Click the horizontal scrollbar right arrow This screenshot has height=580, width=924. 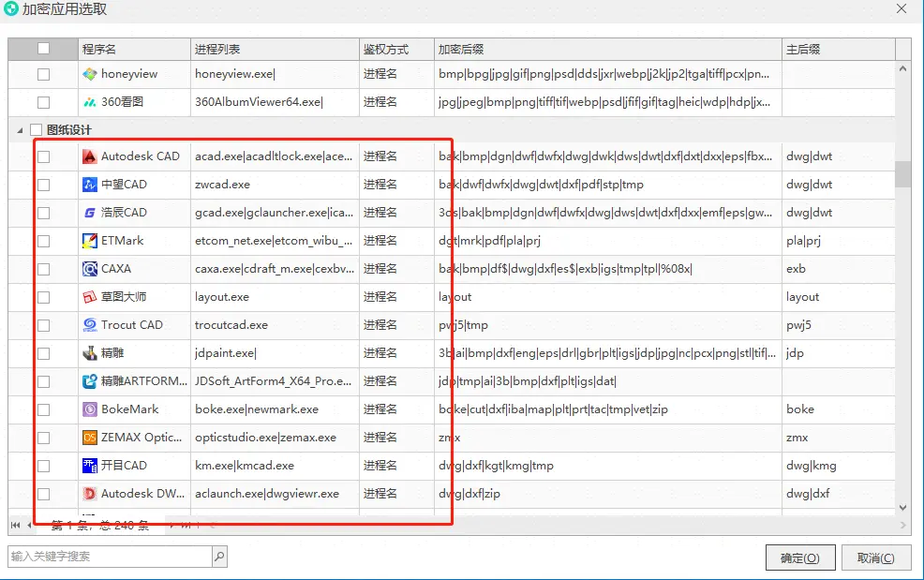pyautogui.click(x=902, y=525)
